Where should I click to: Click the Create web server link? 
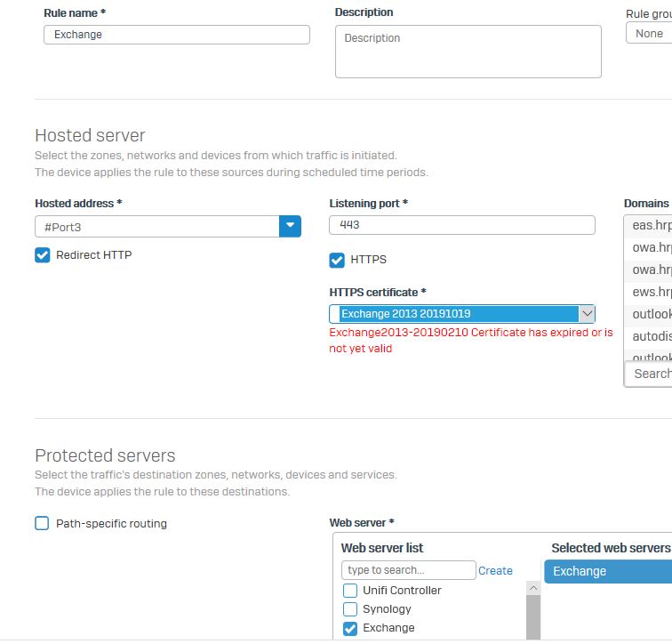point(495,571)
